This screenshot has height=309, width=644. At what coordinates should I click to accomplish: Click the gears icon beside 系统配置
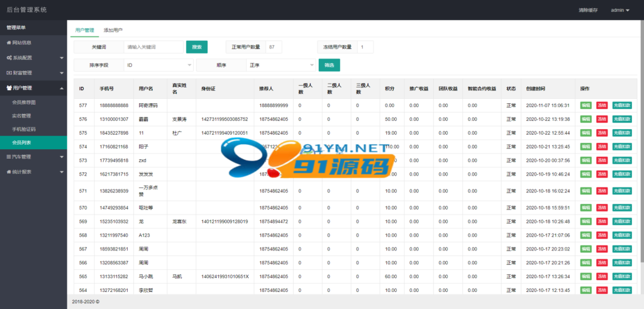9,58
